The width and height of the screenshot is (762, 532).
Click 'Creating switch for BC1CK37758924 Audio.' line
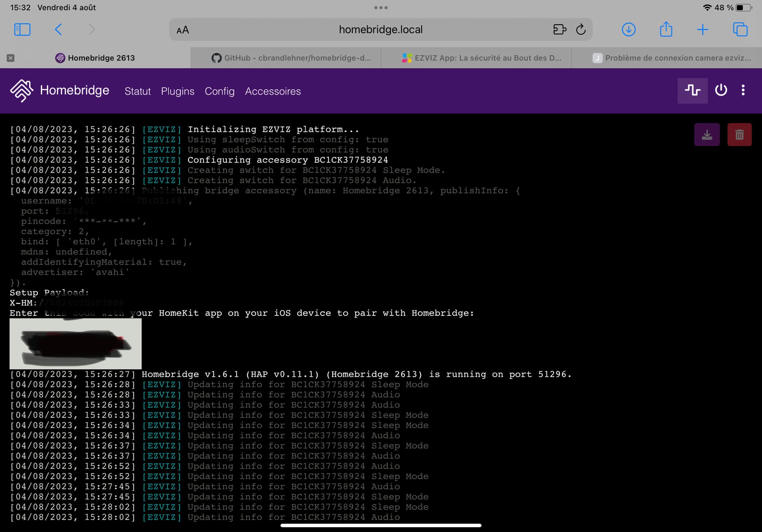[213, 181]
